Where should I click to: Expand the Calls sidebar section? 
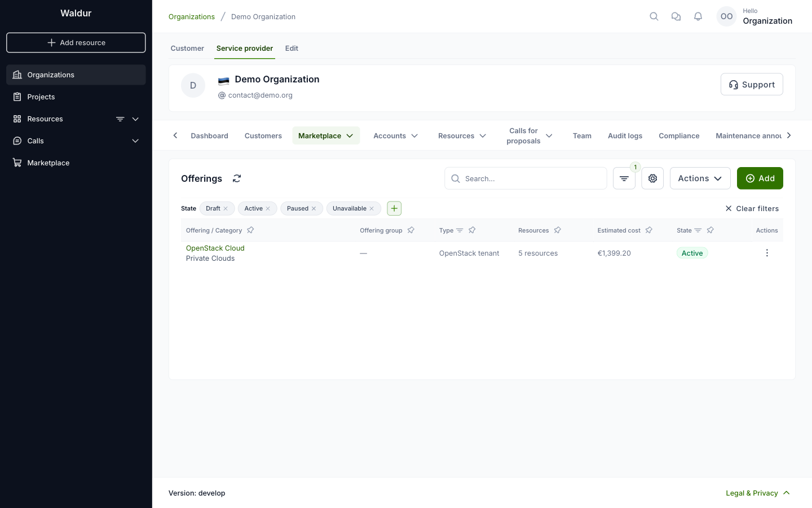(135, 141)
